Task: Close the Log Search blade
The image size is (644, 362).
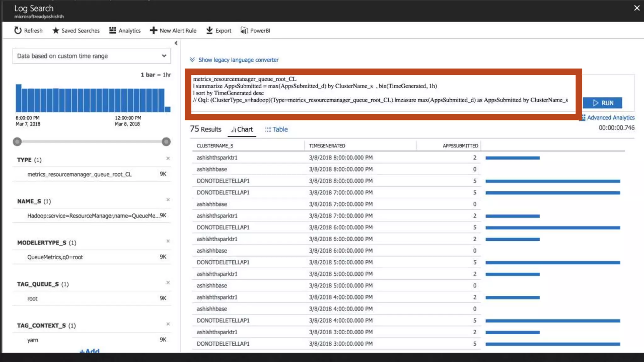Action: coord(637,8)
